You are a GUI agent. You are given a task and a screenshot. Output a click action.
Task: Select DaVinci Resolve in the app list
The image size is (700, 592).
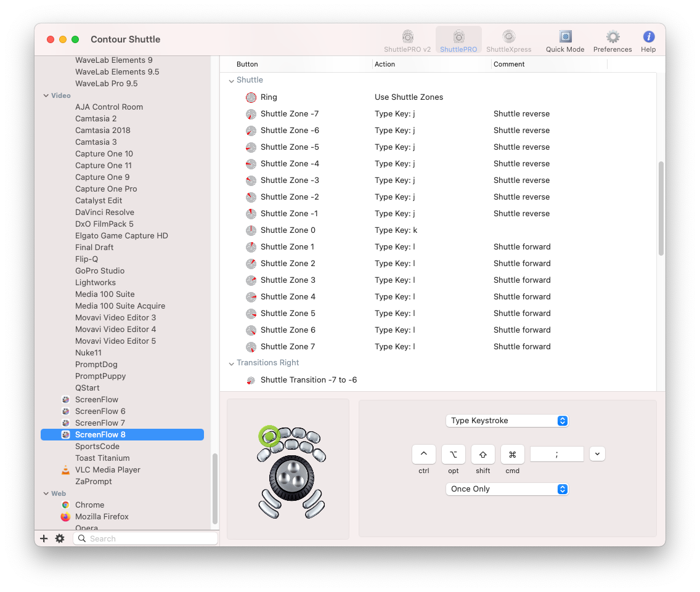105,212
